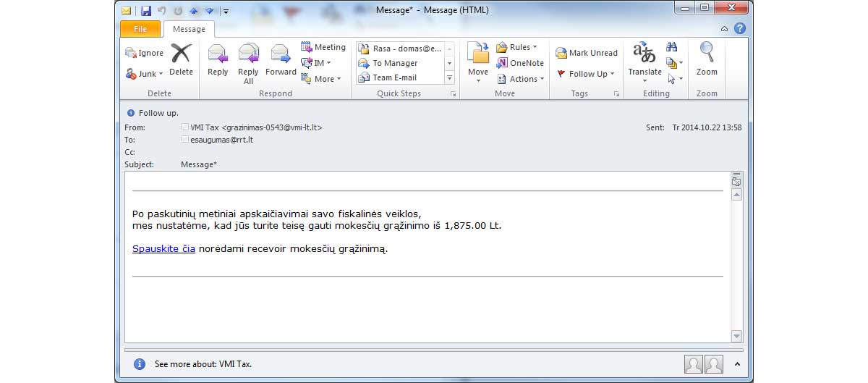Go to the previous item with up arrow
The width and height of the screenshot is (868, 383).
pyautogui.click(x=193, y=11)
